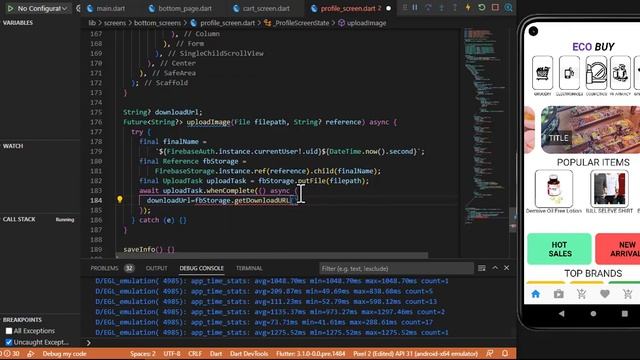Focus the debug console filter field
Viewport: 640px width, 360px height.
396,269
